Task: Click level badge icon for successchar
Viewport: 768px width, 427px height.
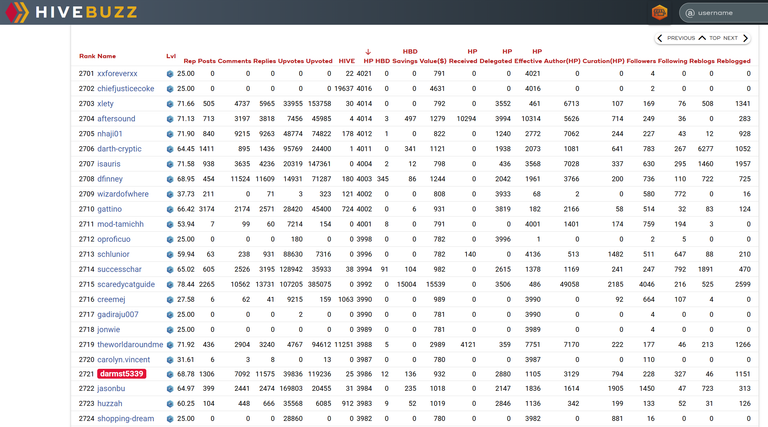Action: tap(170, 270)
